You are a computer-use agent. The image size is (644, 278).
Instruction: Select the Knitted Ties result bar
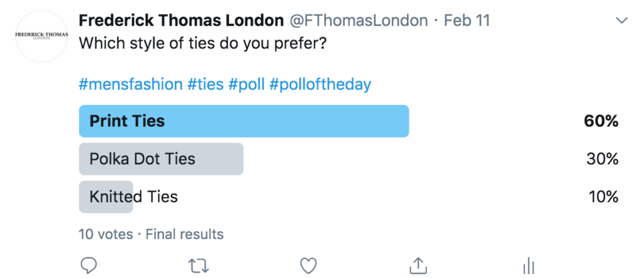coord(106,197)
